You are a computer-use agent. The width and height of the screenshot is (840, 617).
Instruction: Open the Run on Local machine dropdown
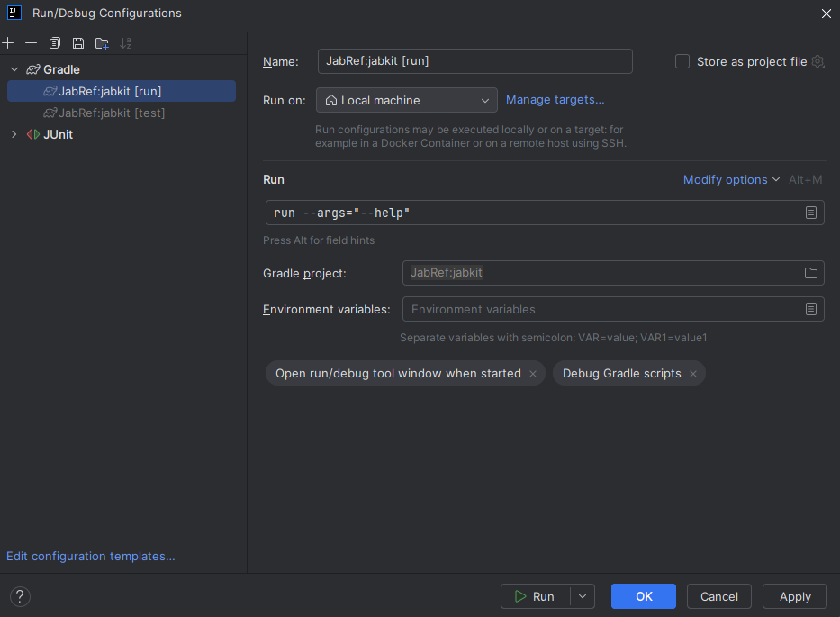407,100
